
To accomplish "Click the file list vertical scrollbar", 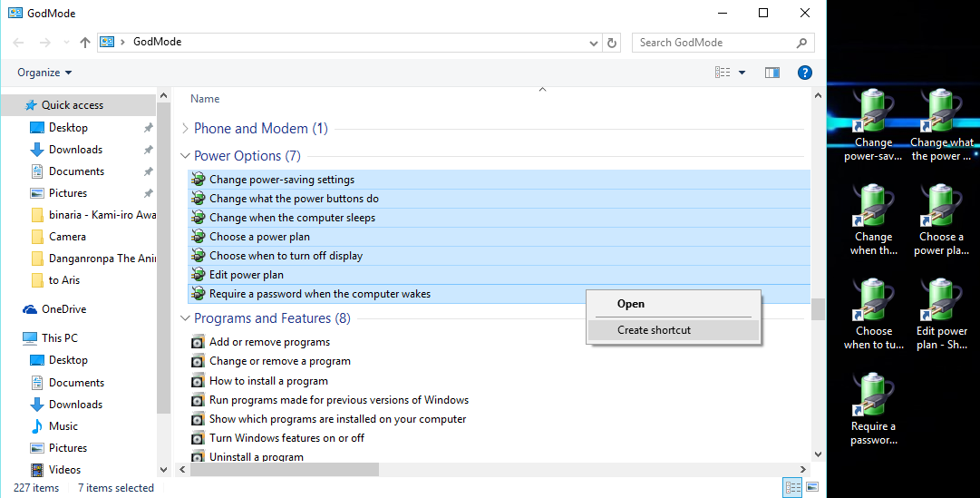I will (818, 309).
